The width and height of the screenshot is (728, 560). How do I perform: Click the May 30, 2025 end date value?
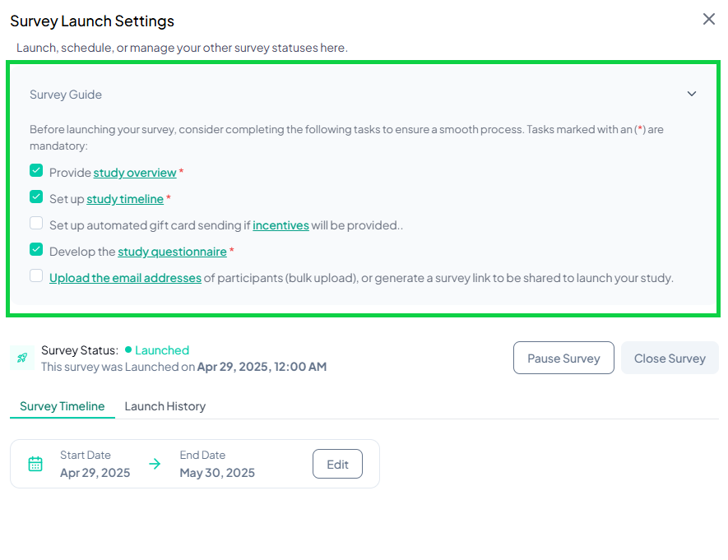pyautogui.click(x=217, y=473)
